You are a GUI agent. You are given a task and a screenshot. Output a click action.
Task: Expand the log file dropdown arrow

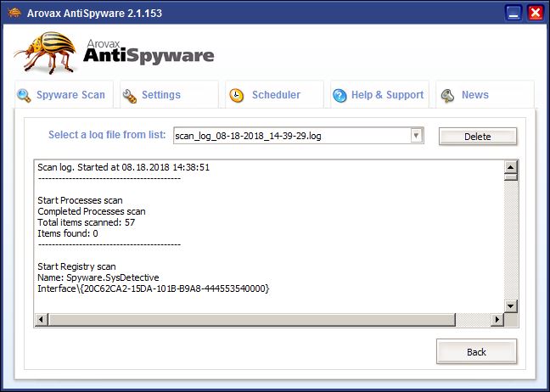pyautogui.click(x=417, y=136)
